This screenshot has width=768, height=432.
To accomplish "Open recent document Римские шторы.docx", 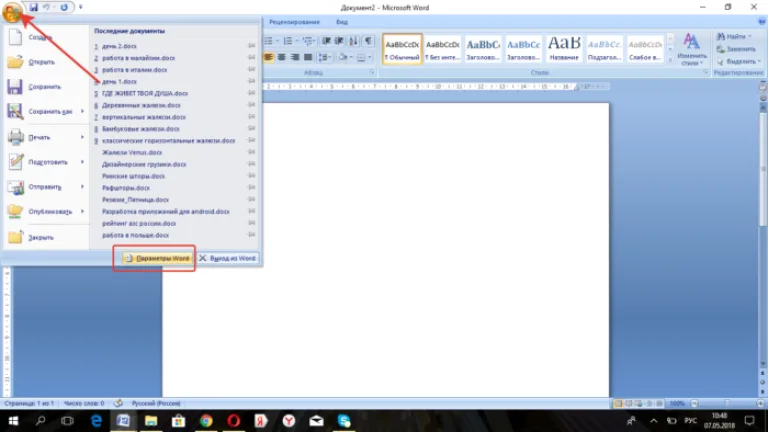I will (133, 176).
